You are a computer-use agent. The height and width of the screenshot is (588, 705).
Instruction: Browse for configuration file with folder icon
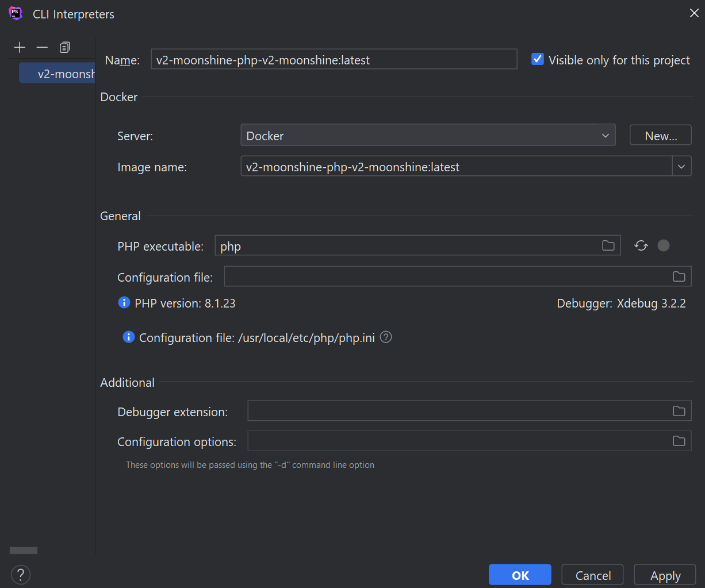pos(679,276)
